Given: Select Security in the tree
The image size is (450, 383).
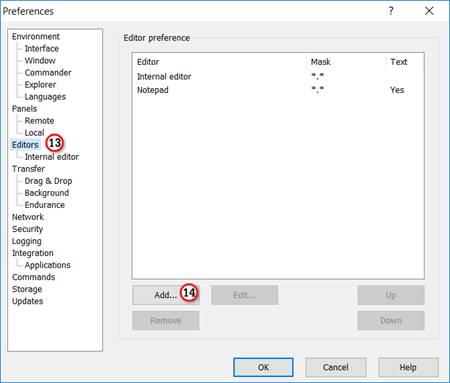Looking at the screenshot, I should click(27, 229).
